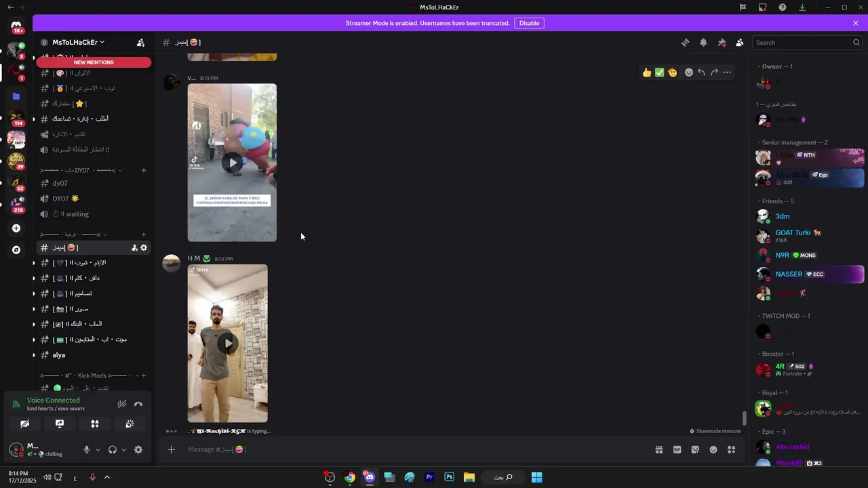Open microphone input options arrow
Viewport: 868px width, 488px height.
98,449
